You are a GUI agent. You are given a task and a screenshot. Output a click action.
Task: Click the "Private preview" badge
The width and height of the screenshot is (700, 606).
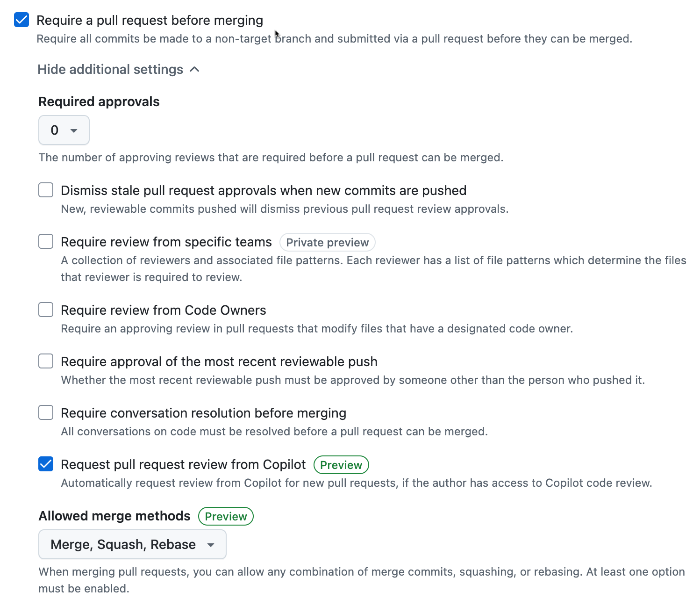327,242
